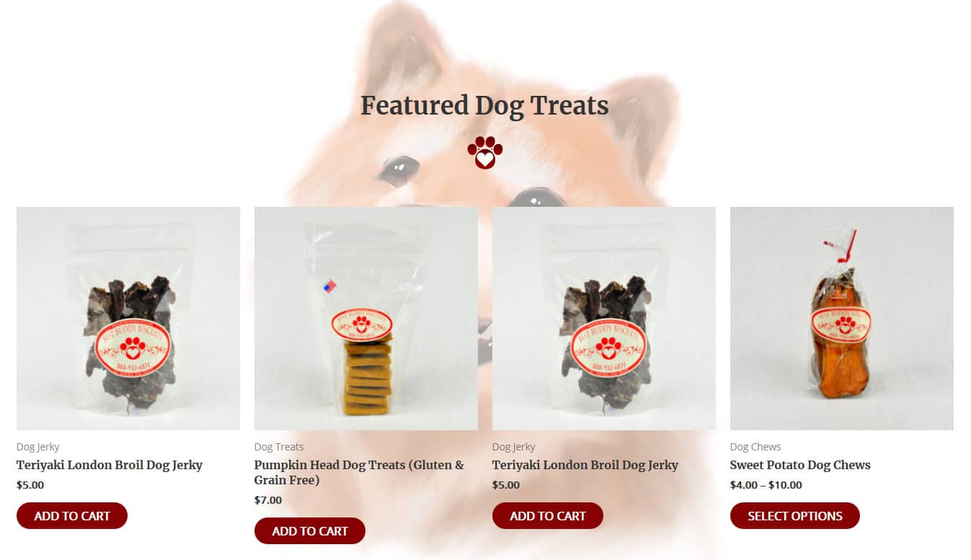Screen dimensions: 971x560
Task: Click the second Dog Jerky category label
Action: tap(514, 447)
